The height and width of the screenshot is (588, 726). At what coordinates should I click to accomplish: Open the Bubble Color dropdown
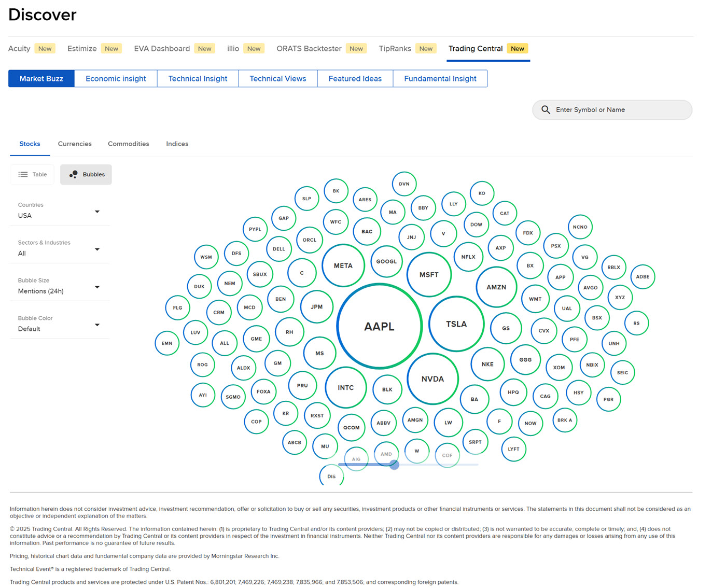60,325
